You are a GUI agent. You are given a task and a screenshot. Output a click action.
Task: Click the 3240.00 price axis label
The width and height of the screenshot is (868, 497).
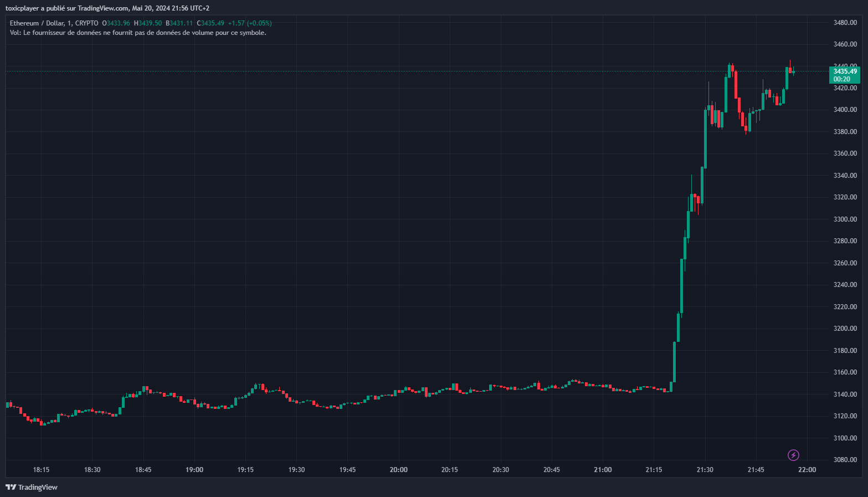pos(845,285)
